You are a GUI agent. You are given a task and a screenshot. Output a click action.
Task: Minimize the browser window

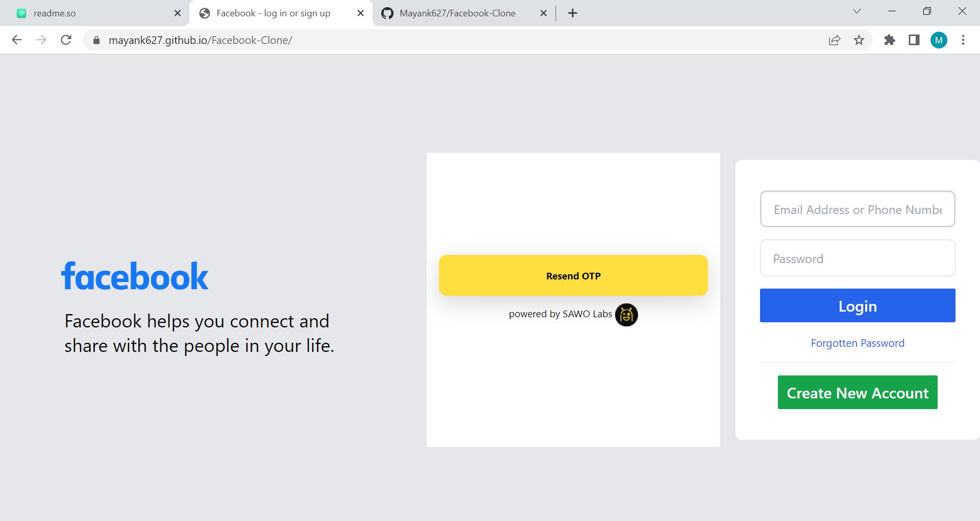[x=892, y=11]
